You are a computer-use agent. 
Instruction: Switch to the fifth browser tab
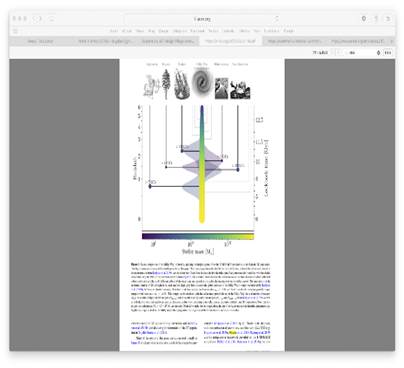click(294, 41)
